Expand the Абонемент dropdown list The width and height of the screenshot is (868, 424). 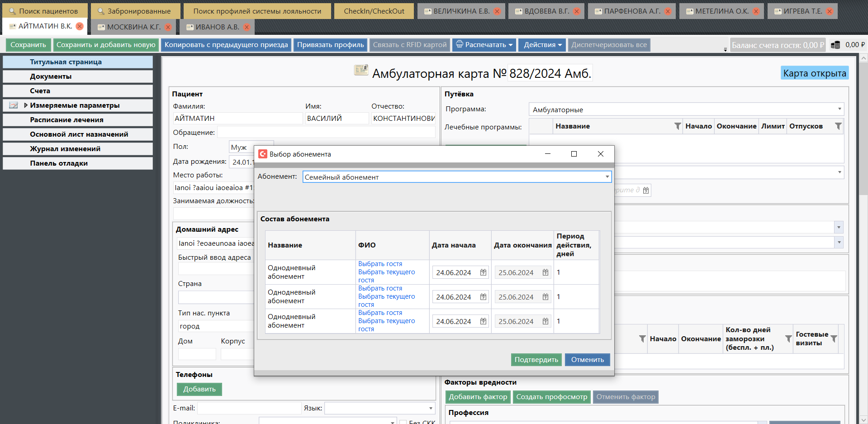pyautogui.click(x=607, y=177)
